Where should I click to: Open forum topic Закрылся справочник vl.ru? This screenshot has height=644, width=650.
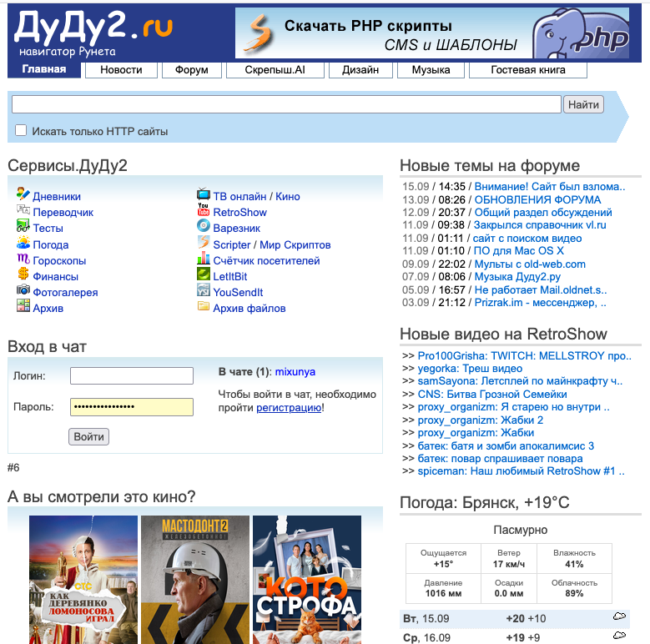tap(540, 225)
